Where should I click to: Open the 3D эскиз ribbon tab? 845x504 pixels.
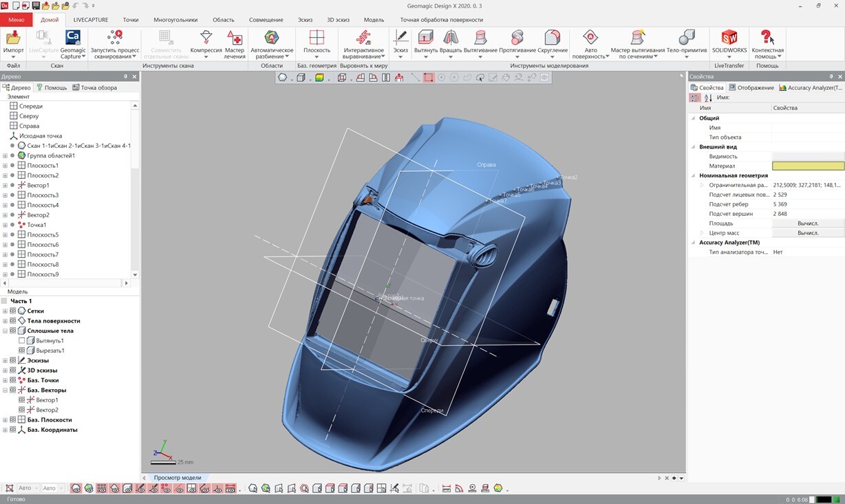(x=338, y=20)
